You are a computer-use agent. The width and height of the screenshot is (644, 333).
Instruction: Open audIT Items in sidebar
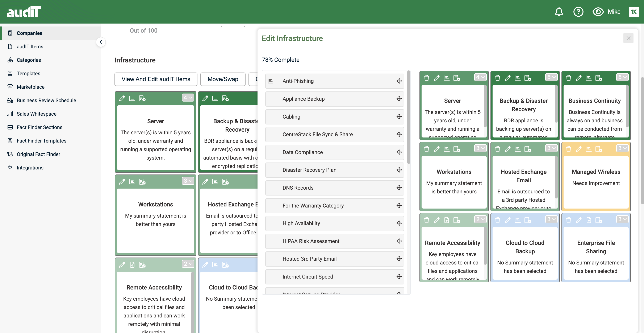[30, 46]
